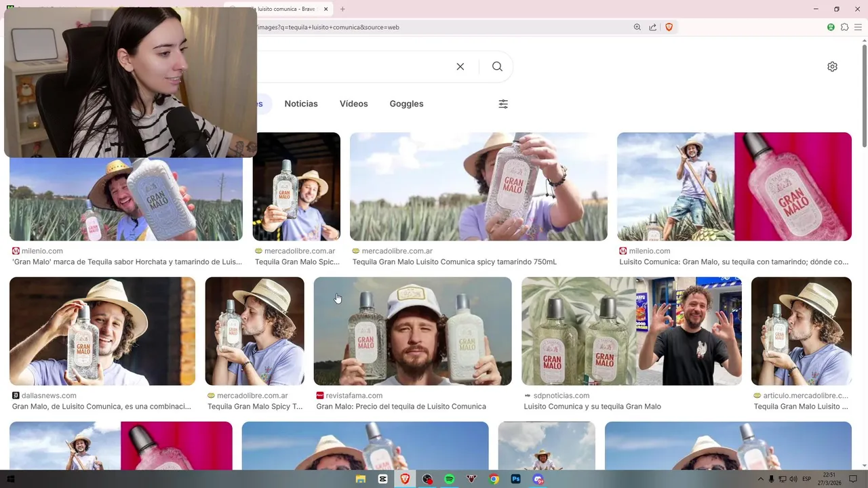Show hidden system tray icons chevron
Image resolution: width=868 pixels, height=488 pixels.
click(x=760, y=479)
